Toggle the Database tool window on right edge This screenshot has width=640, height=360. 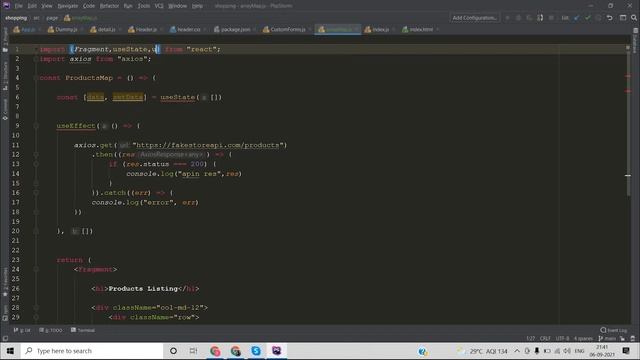[635, 40]
